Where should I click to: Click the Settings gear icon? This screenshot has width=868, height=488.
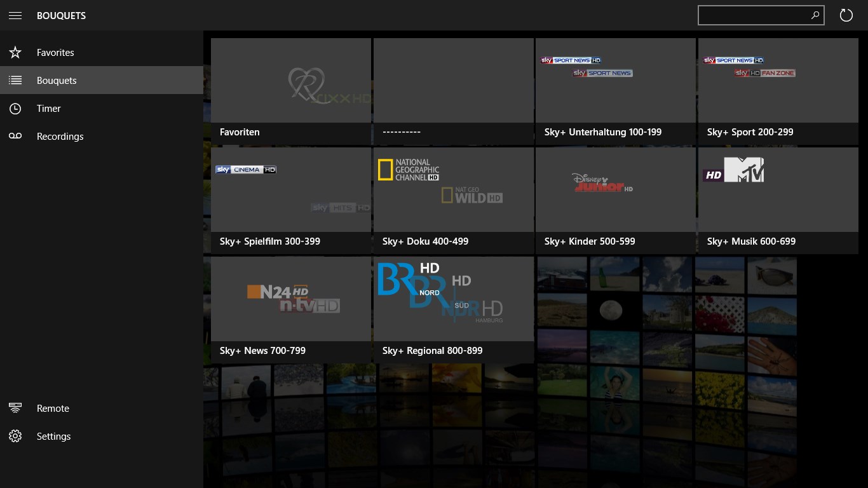coord(15,437)
